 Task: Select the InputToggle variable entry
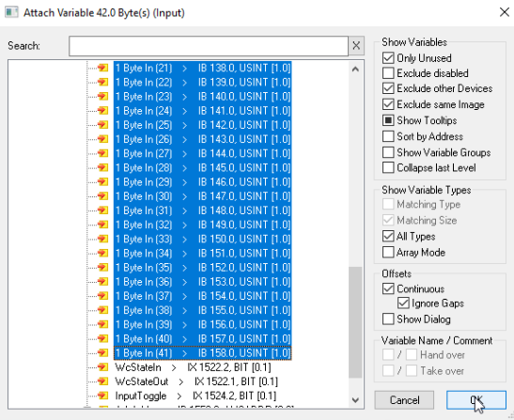pyautogui.click(x=195, y=396)
